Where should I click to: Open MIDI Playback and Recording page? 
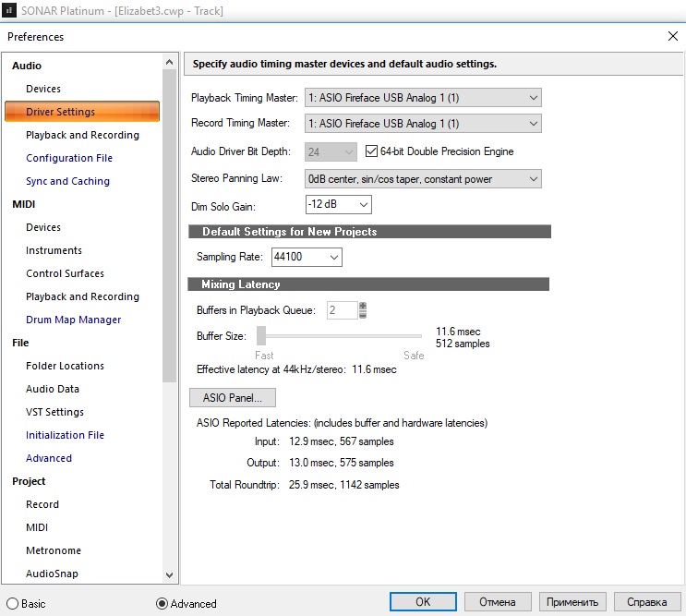(82, 296)
